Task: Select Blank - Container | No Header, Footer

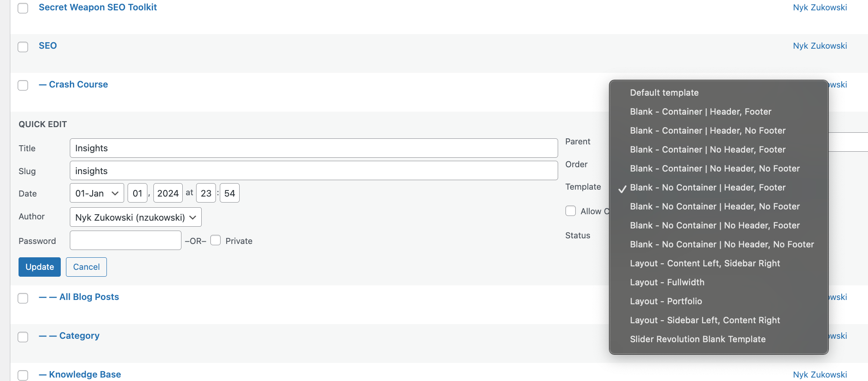Action: [719, 150]
